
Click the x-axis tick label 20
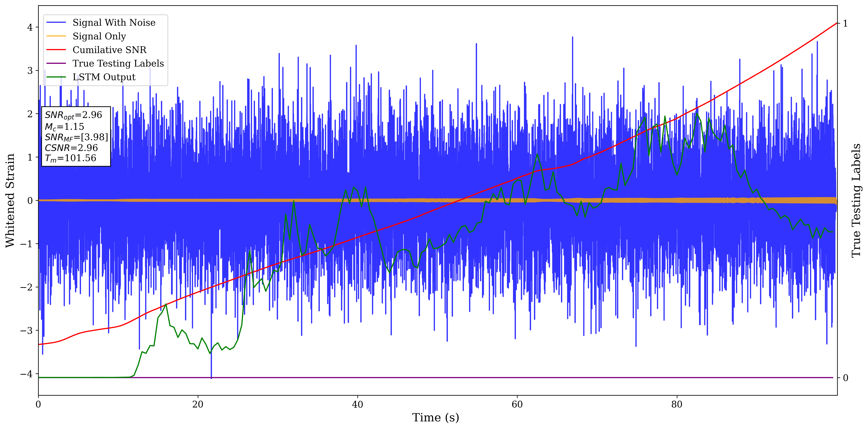tap(198, 404)
